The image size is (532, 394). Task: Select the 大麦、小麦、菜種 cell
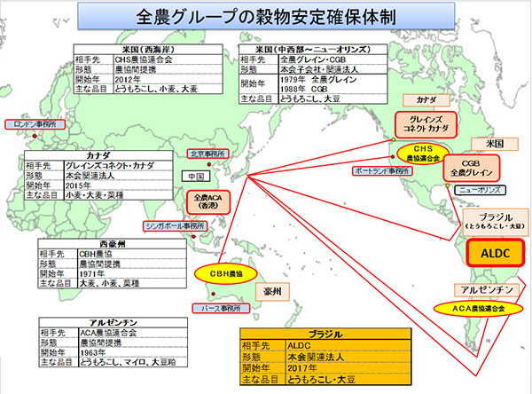pyautogui.click(x=132, y=283)
